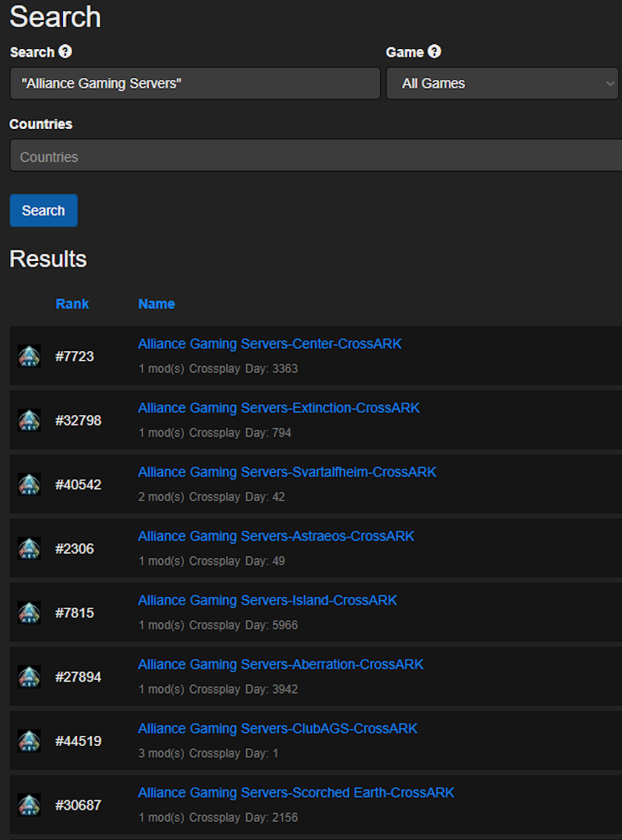Open Alliance Gaming Servers-ClubAGS-CrossARK server
This screenshot has width=622, height=840.
pos(278,729)
